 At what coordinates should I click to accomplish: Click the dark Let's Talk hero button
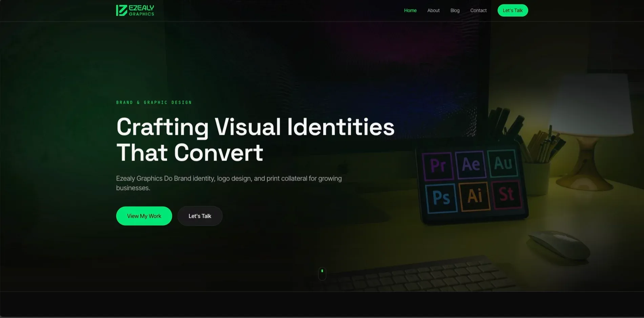click(200, 216)
